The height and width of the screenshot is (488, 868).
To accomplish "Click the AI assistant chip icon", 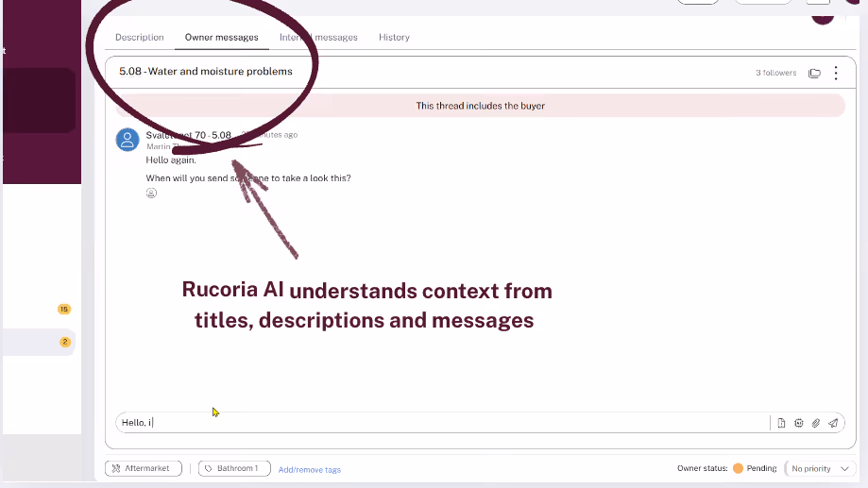I will tap(798, 423).
